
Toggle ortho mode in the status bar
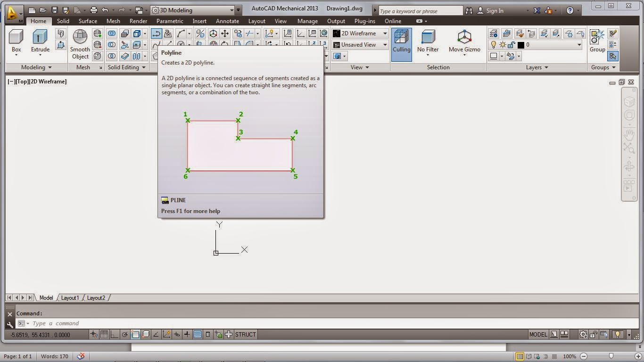pos(114,334)
